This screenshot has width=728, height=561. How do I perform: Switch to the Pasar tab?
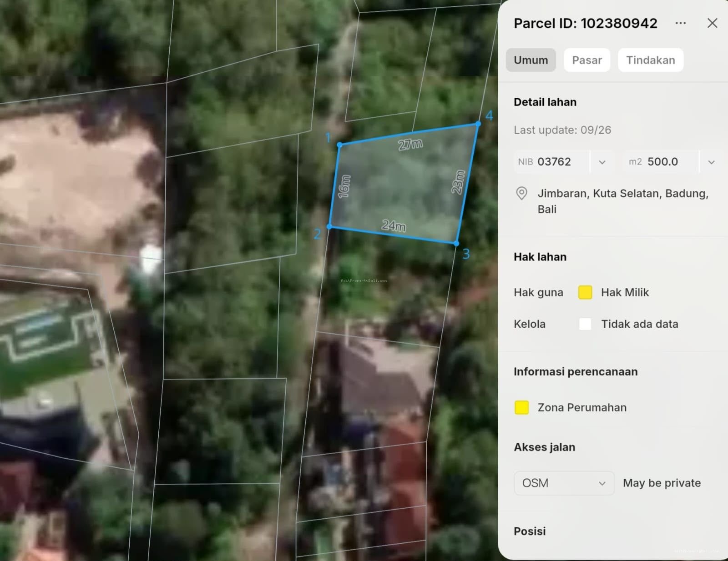[587, 60]
